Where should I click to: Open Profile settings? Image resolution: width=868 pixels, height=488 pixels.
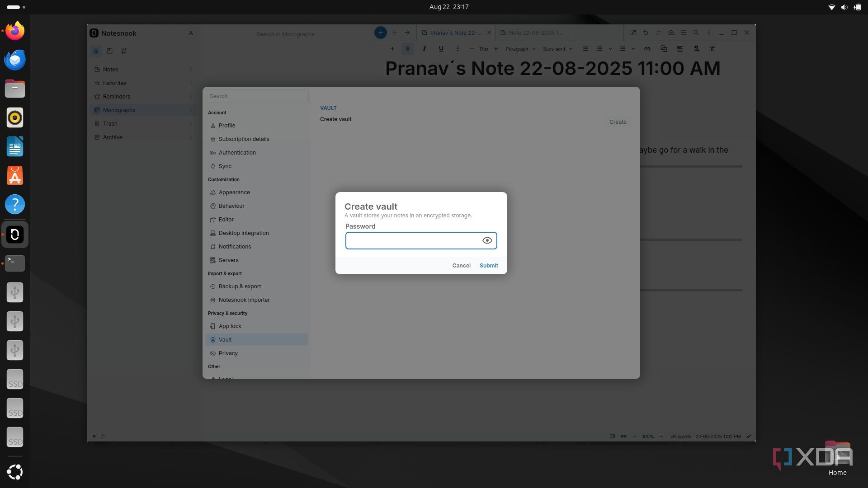256,126
